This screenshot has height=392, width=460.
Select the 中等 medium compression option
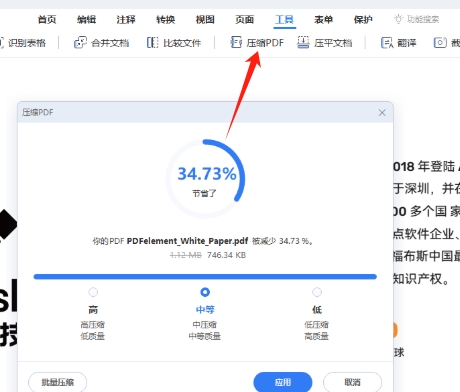205,292
